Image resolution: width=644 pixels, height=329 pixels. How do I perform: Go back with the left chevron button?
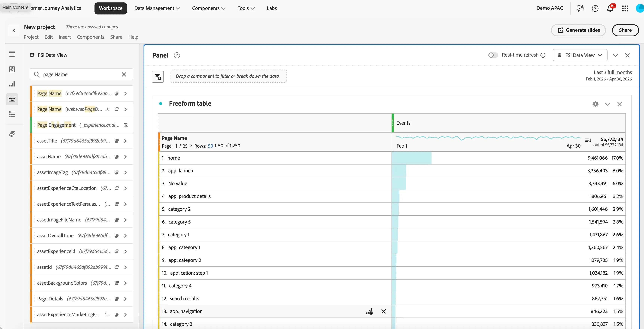[14, 30]
